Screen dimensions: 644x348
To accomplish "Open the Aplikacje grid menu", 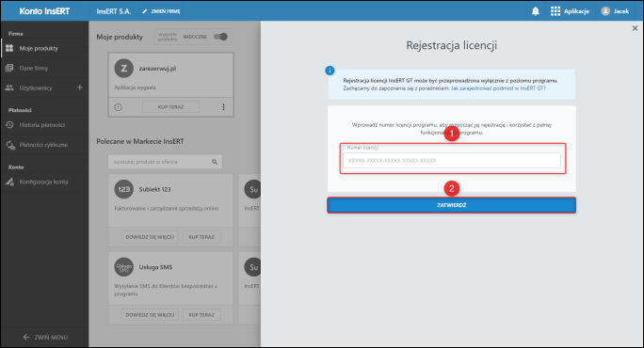I will [x=570, y=11].
